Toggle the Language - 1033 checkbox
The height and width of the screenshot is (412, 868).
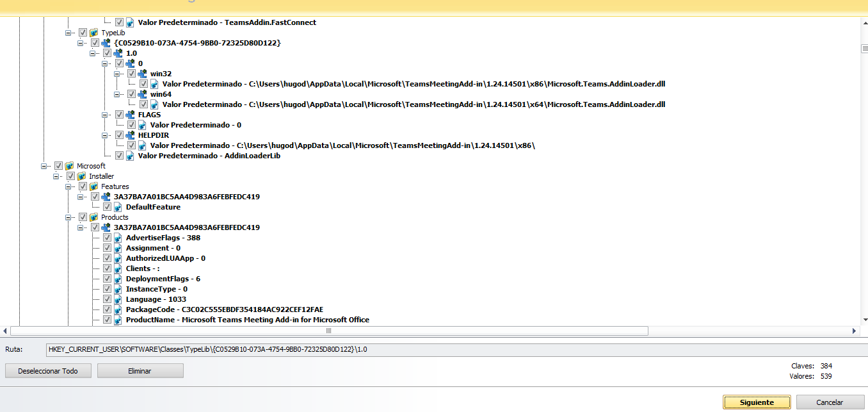(107, 299)
